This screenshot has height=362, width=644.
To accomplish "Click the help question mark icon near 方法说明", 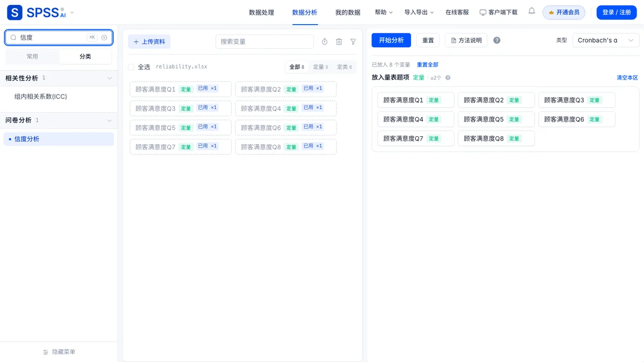I will click(497, 40).
